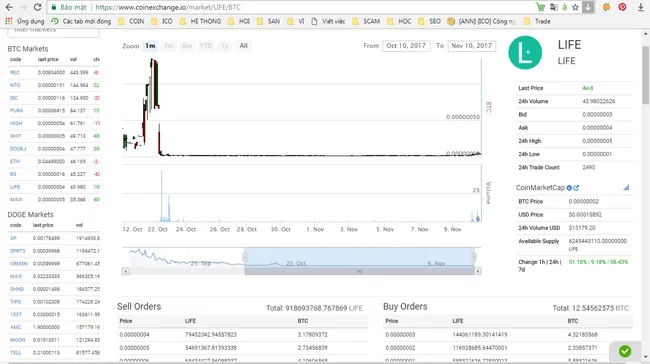Screen dimensions: 650x364
Task: Edit the To date field
Action: click(x=471, y=46)
